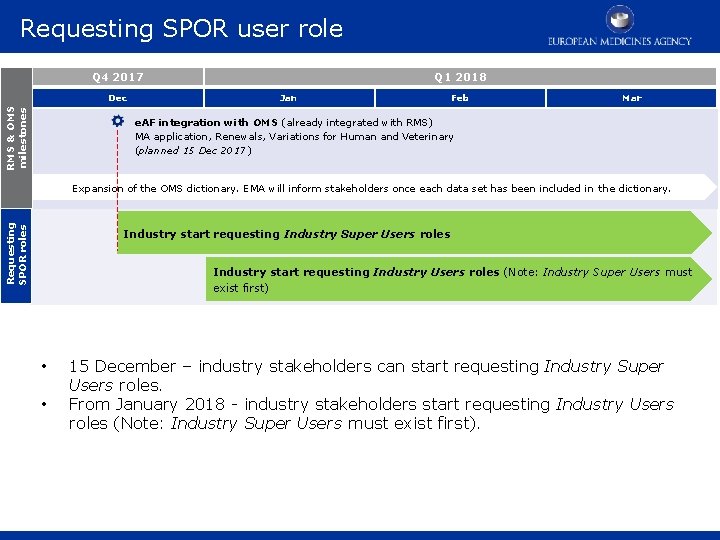
Task: Click the 'From January 2018' bullet point text
Action: tap(371, 413)
